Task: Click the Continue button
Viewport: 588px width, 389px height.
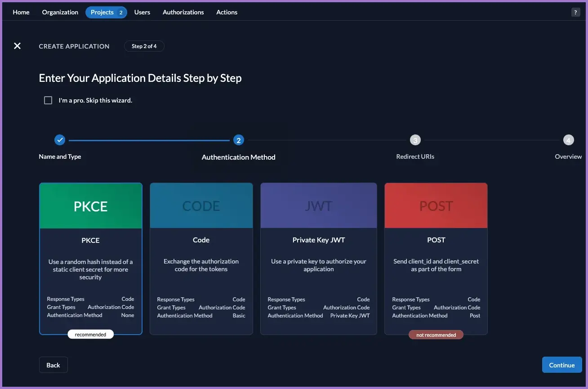Action: coord(561,365)
